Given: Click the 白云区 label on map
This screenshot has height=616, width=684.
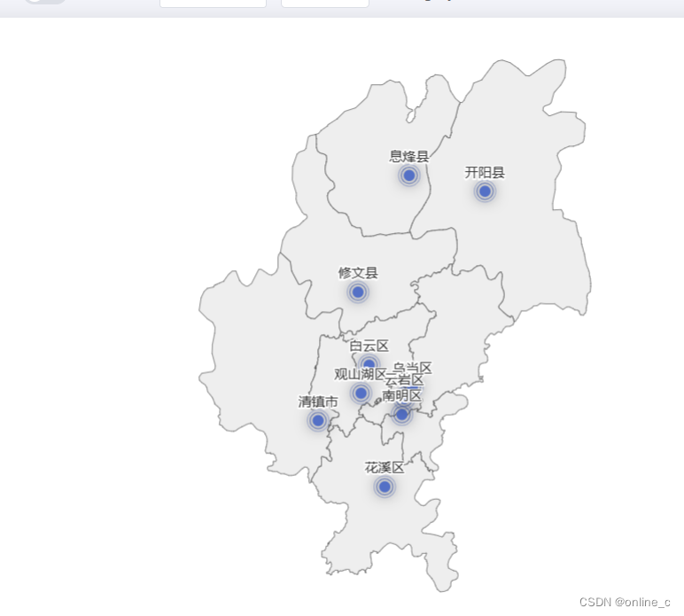Looking at the screenshot, I should click(369, 346).
